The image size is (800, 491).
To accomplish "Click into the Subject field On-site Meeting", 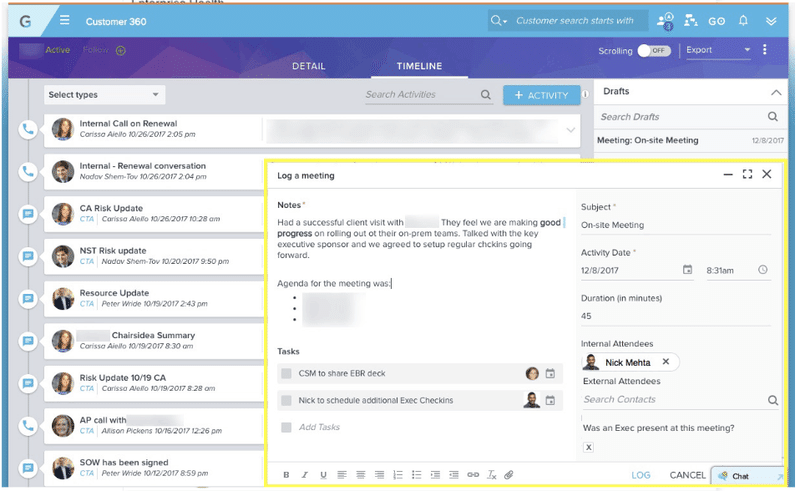I will click(x=676, y=225).
